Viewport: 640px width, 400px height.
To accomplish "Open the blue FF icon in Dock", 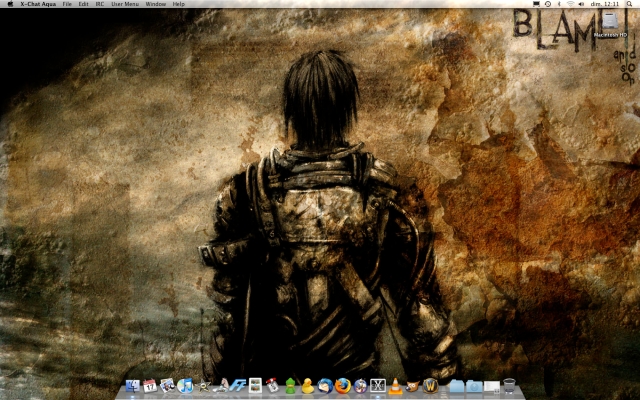I will pos(238,386).
